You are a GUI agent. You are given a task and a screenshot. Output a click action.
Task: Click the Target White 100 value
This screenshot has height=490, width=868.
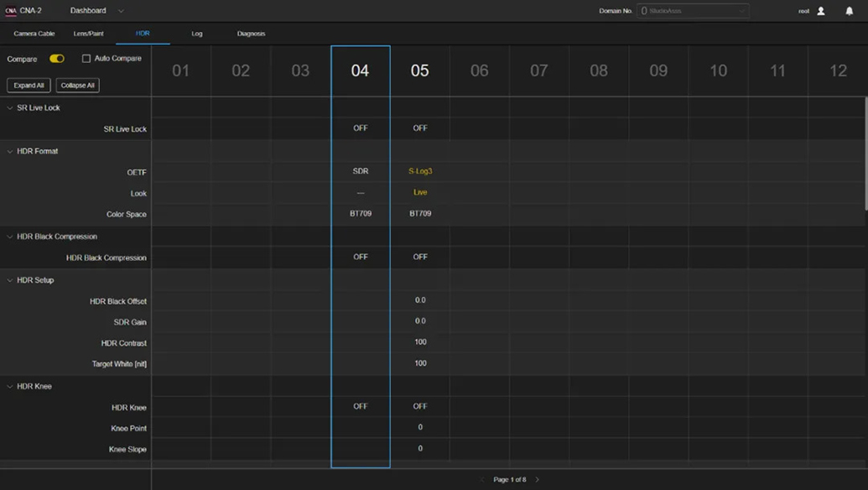(x=420, y=363)
